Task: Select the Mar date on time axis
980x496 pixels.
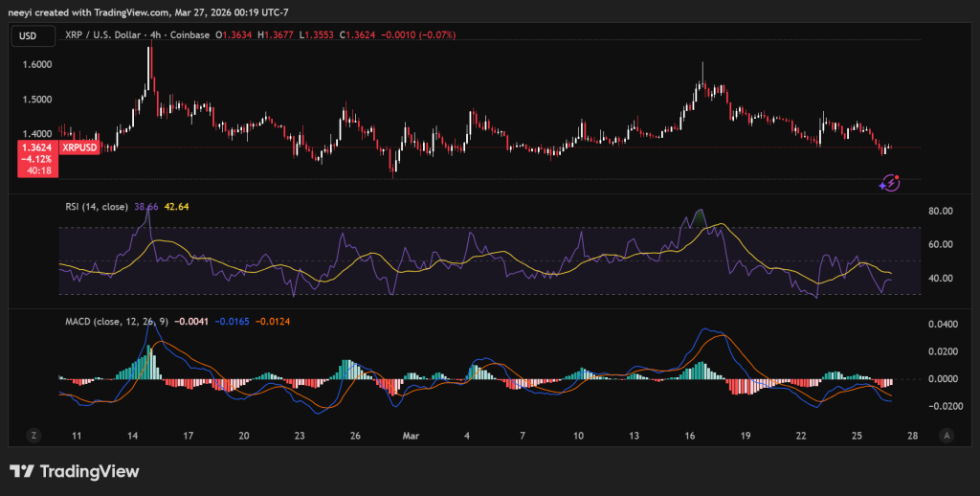Action: [410, 435]
